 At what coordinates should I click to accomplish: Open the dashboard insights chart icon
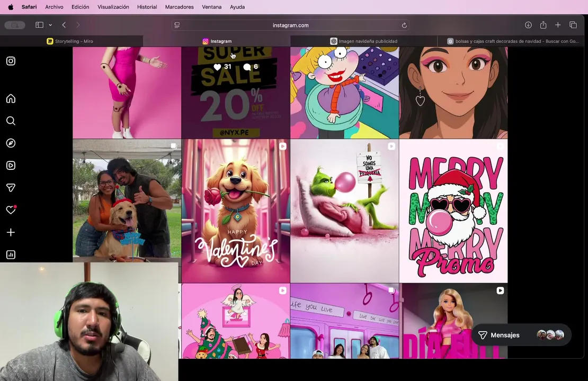11,255
